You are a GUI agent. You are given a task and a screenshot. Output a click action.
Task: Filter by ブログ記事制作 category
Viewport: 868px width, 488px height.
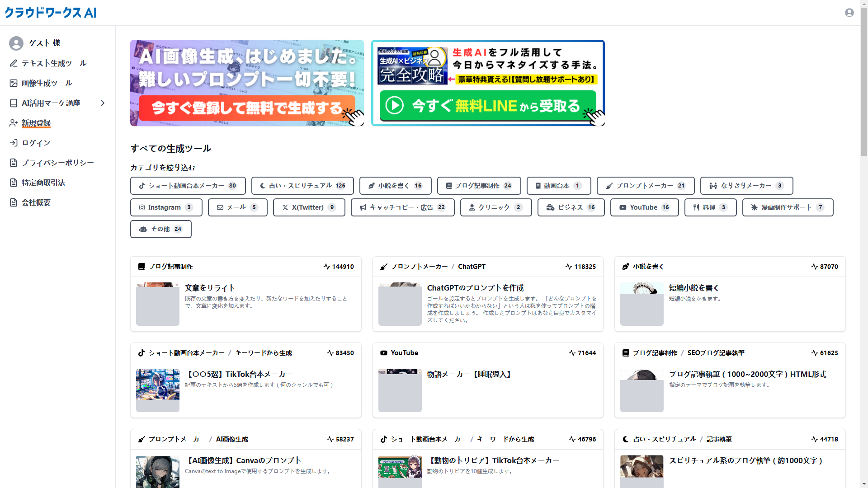(x=479, y=186)
